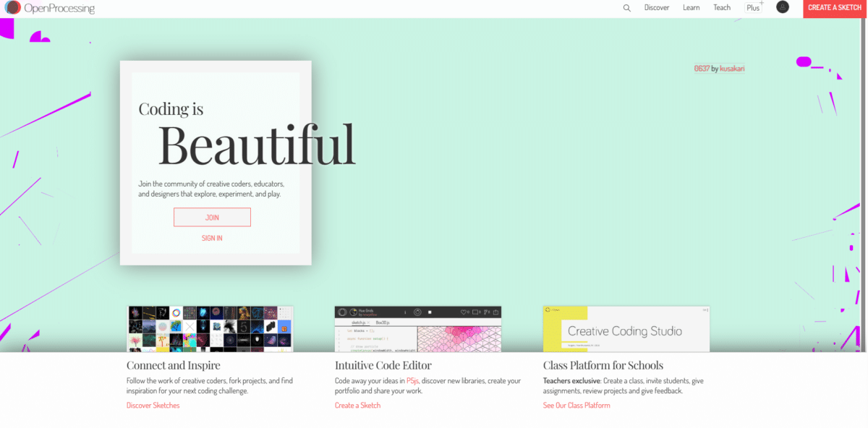
Task: Click the JOIN button
Action: tap(212, 218)
